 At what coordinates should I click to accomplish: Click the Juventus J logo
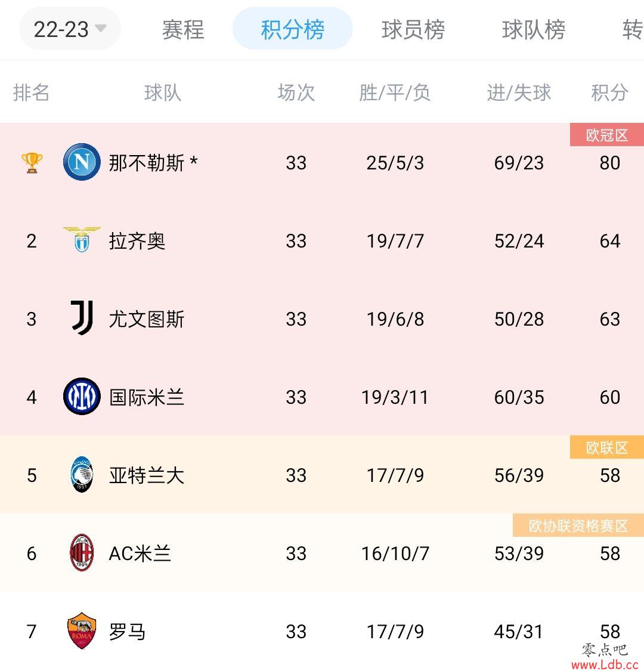coord(82,317)
